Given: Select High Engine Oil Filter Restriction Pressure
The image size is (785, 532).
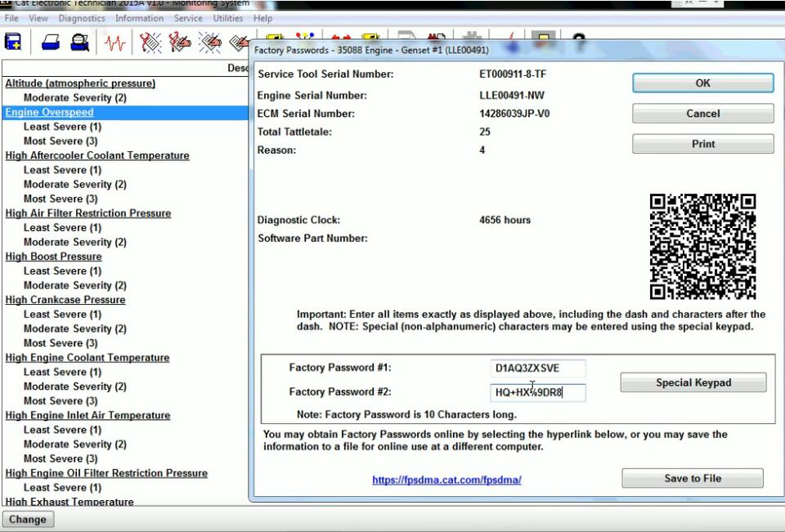Looking at the screenshot, I should pos(106,473).
